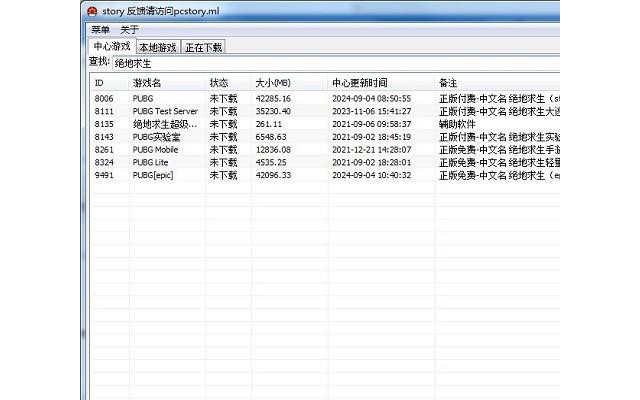The image size is (640, 400).
Task: Click the story app icon in title bar
Action: [x=92, y=11]
